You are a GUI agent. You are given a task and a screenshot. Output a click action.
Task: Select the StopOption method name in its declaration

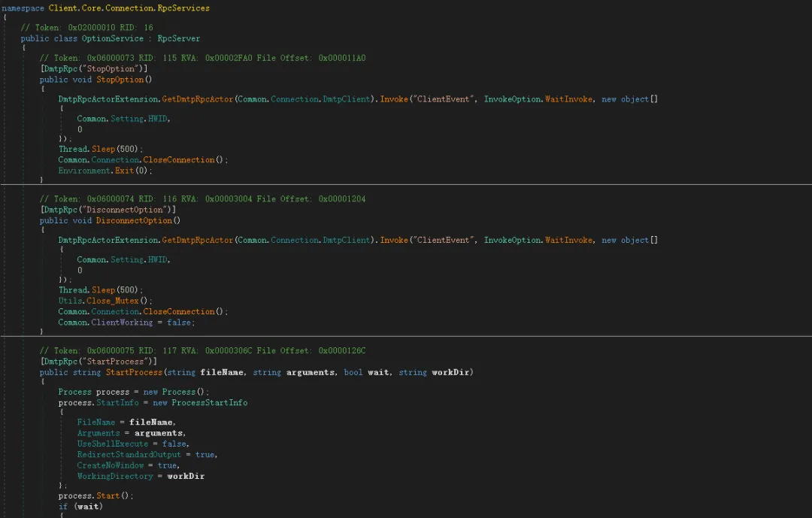click(120, 80)
